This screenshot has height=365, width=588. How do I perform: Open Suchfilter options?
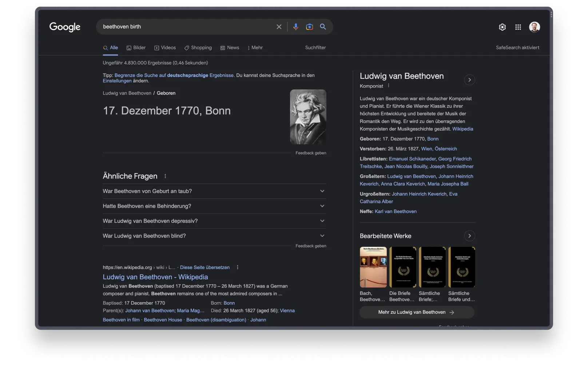coord(315,48)
